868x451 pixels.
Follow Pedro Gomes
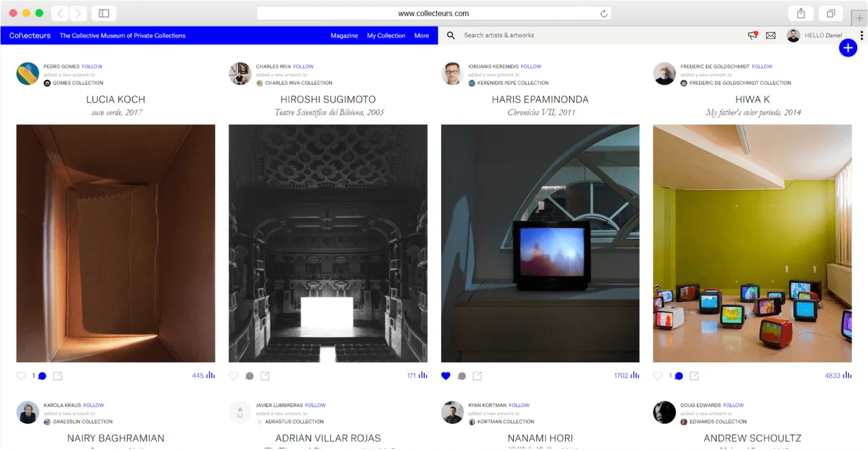coord(92,66)
